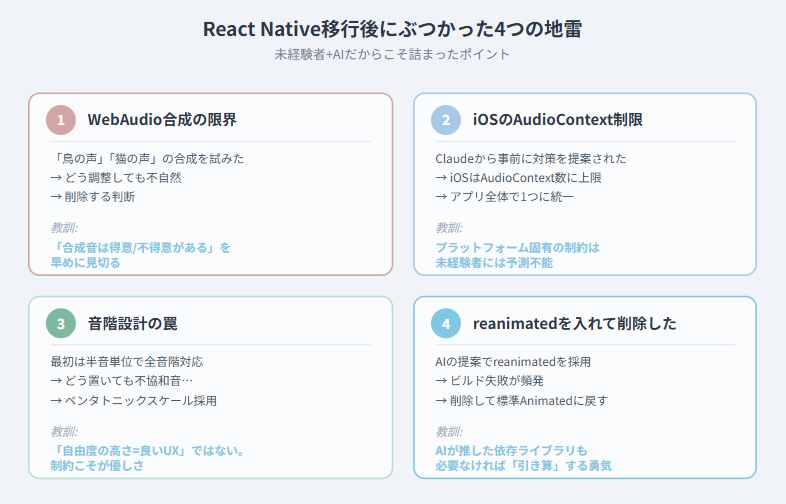786x504 pixels.
Task: Click the lesson text '未経験者には予測不能'
Action: pos(494,263)
